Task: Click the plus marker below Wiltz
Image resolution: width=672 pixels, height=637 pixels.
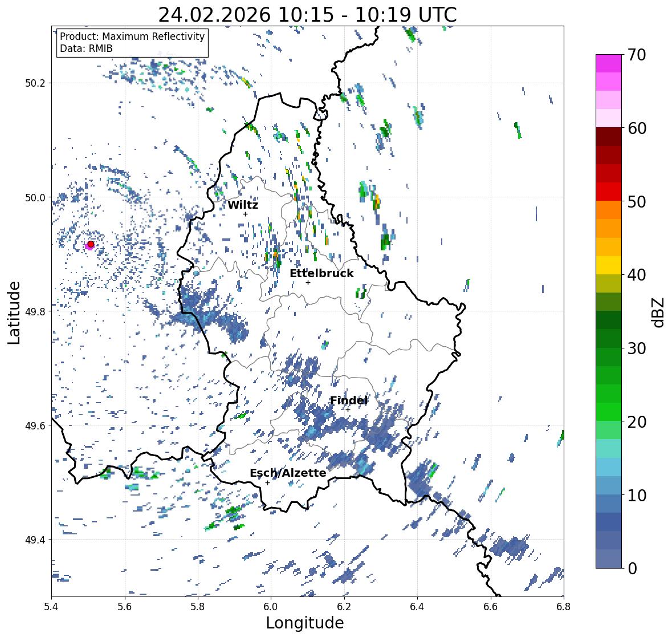Action: click(x=245, y=214)
